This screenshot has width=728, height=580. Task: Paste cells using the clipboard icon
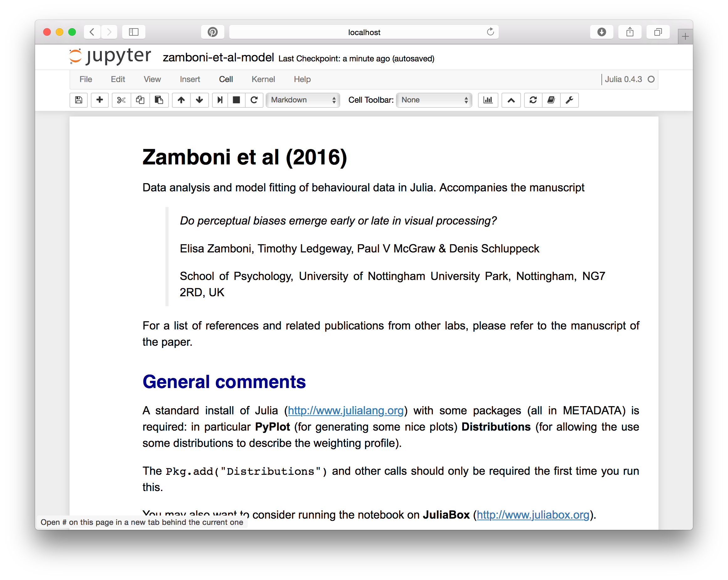[159, 100]
